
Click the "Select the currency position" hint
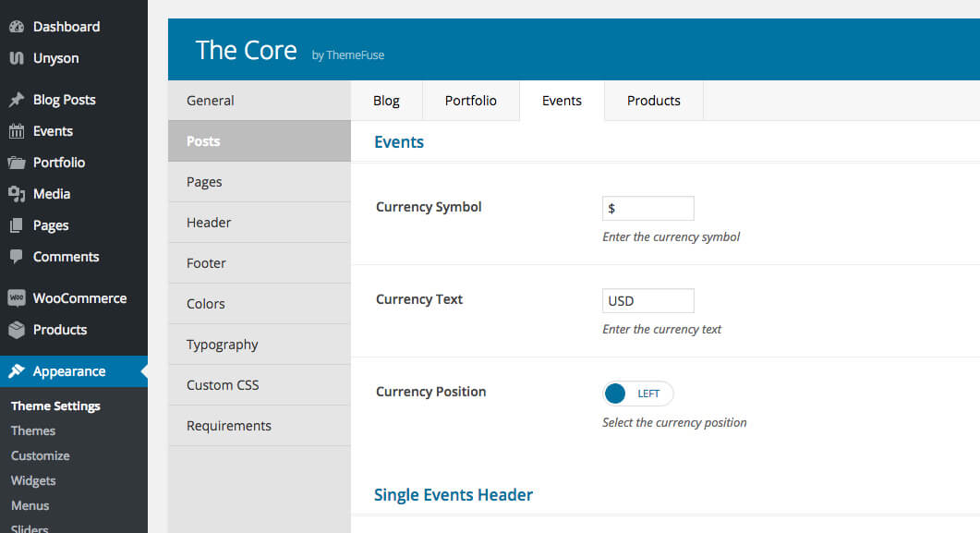coord(674,422)
